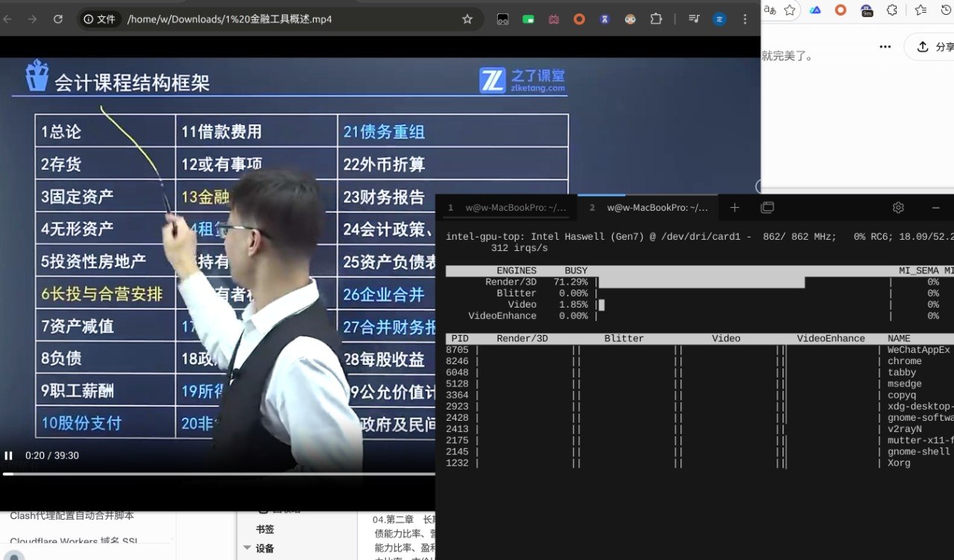Bookmark this video with the star icon
The width and height of the screenshot is (954, 560).
467,19
